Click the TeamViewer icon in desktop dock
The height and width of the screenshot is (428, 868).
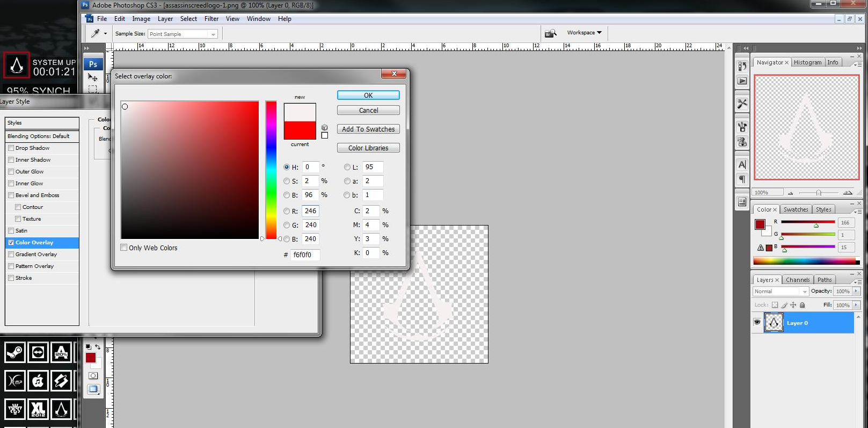[38, 352]
